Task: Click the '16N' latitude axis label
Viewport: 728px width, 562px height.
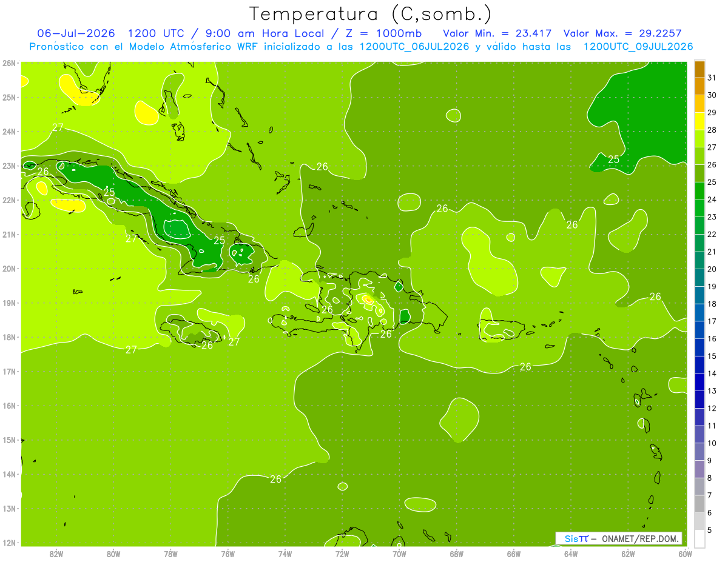Action: pyautogui.click(x=8, y=406)
